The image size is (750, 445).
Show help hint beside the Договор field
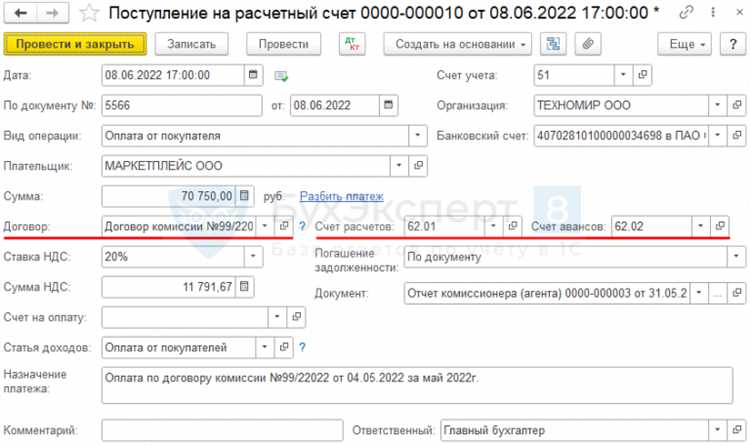click(302, 226)
